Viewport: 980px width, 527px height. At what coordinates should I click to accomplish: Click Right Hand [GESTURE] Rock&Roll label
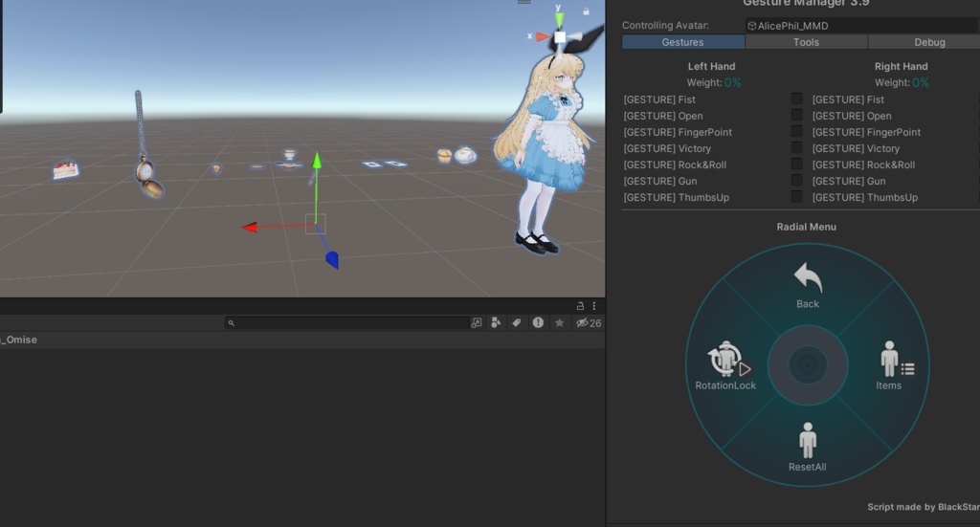[864, 165]
